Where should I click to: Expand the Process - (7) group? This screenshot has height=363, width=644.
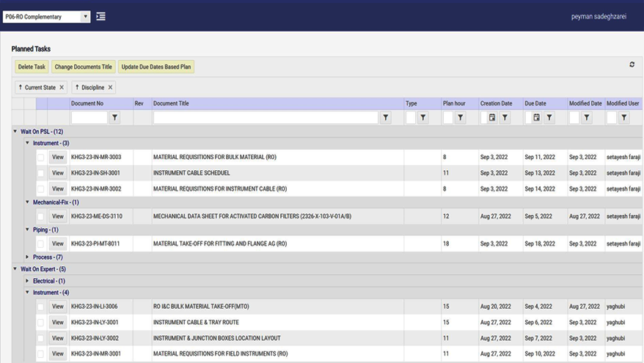(28, 257)
